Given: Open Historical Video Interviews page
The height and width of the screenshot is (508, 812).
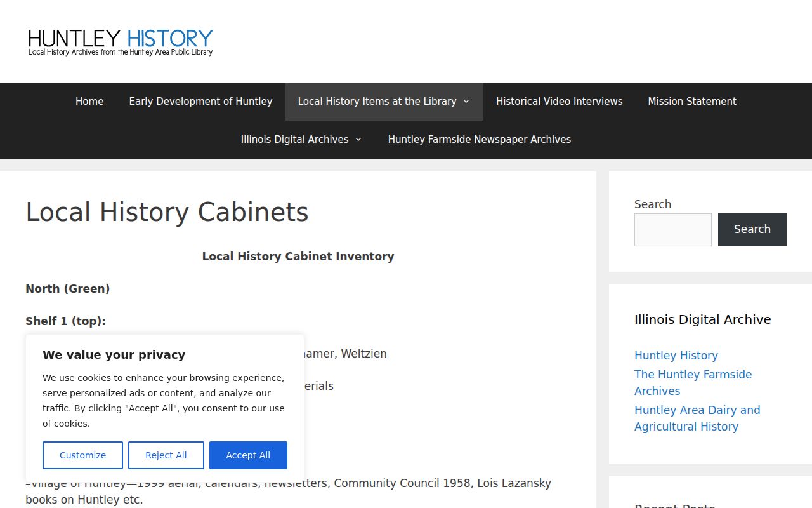Looking at the screenshot, I should click(x=559, y=102).
